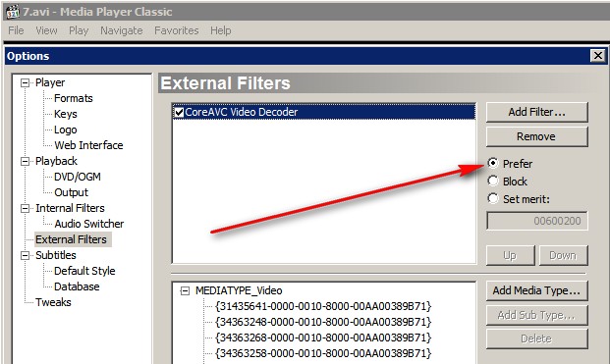This screenshot has height=364, width=610.
Task: Click the Media Player Classic title bar icon
Action: click(13, 11)
